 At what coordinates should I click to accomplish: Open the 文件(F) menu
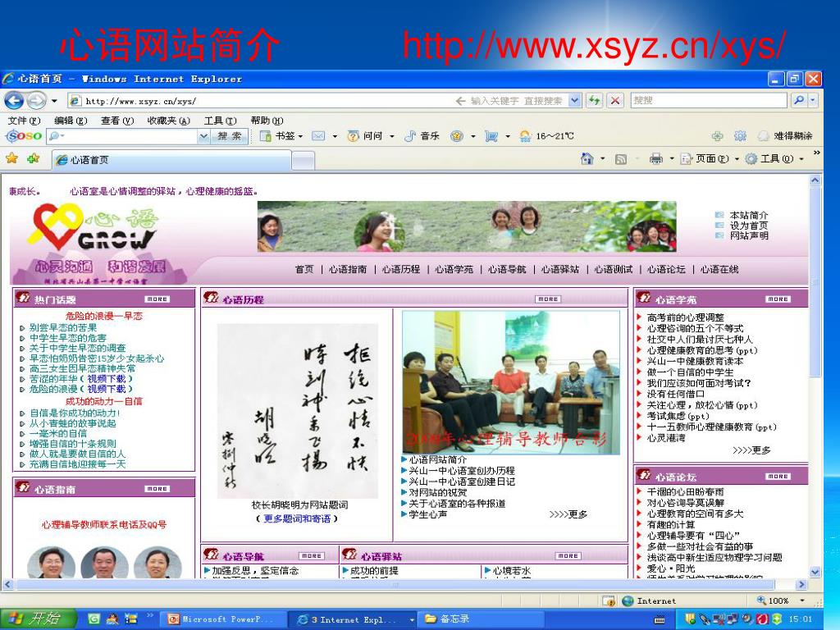pos(24,121)
